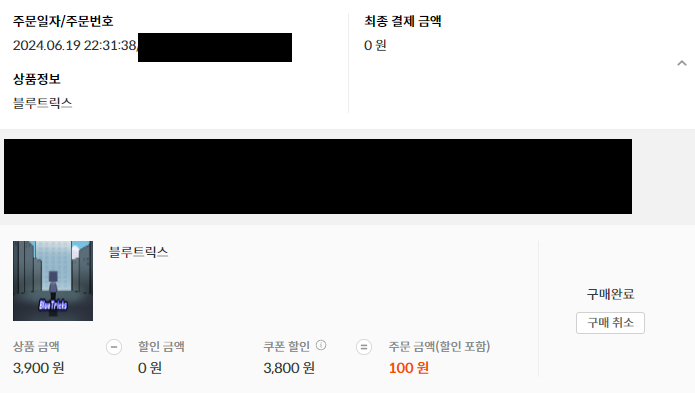Open the 블루트릭스 title beside the thumbnail
Image resolution: width=695 pixels, height=393 pixels.
(138, 252)
